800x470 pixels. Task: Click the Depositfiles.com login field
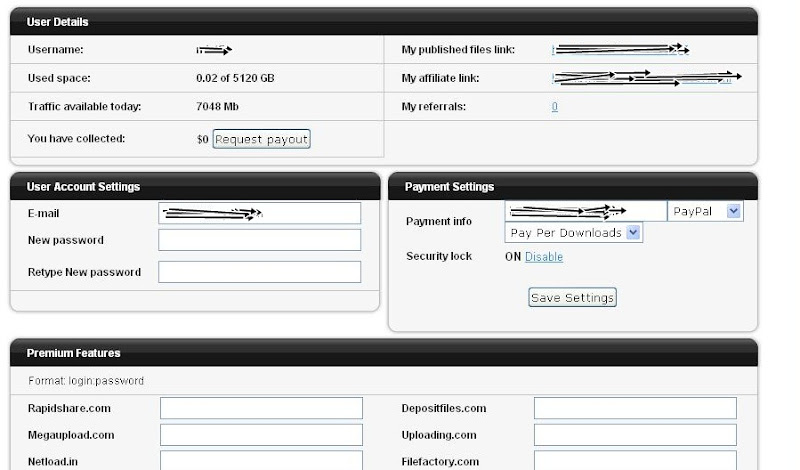[635, 408]
